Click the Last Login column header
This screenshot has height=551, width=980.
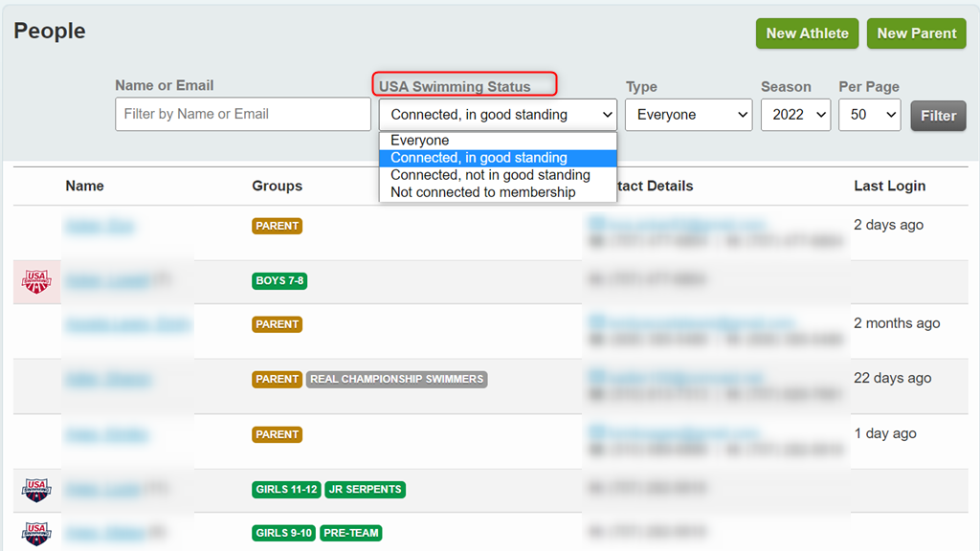(x=889, y=187)
